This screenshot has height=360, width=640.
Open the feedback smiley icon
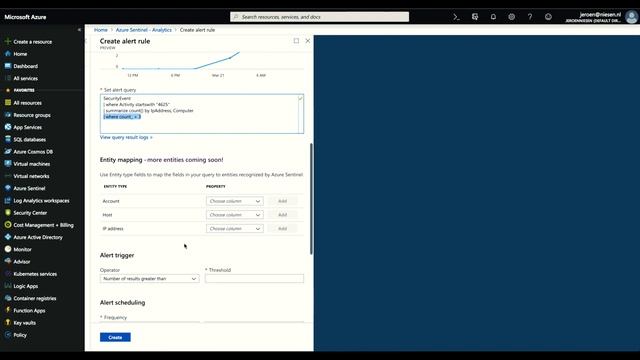click(x=548, y=17)
